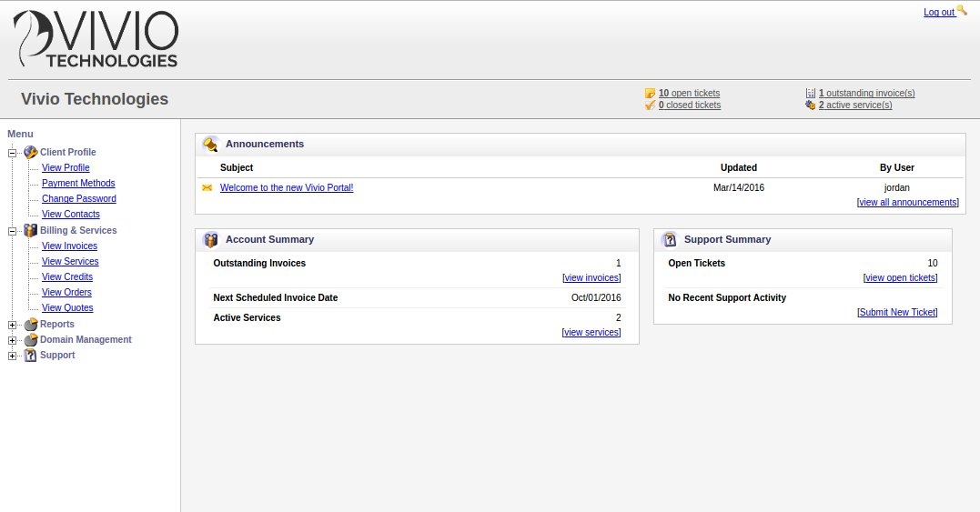This screenshot has width=980, height=512.
Task: Select Reports in the menu tree
Action: (x=57, y=324)
